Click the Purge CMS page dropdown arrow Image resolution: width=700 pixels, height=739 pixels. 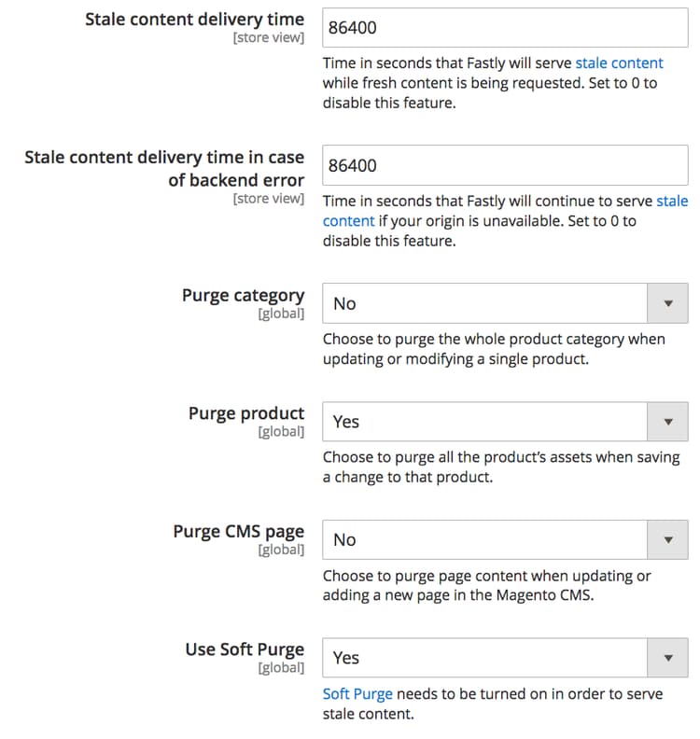[x=667, y=539]
